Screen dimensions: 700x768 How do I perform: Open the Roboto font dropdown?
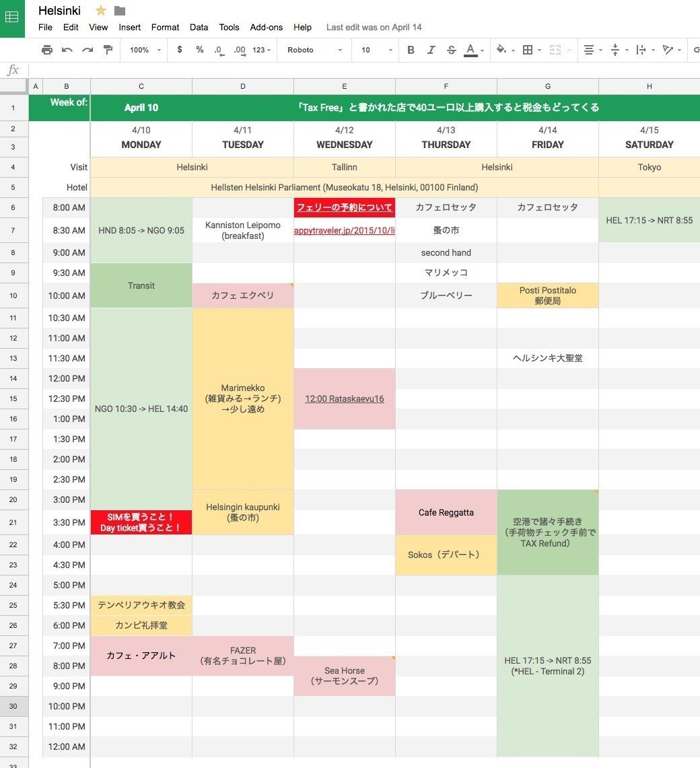[x=315, y=50]
